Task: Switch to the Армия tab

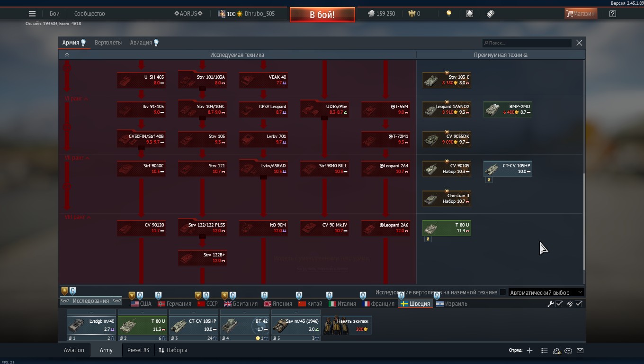Action: pyautogui.click(x=74, y=43)
